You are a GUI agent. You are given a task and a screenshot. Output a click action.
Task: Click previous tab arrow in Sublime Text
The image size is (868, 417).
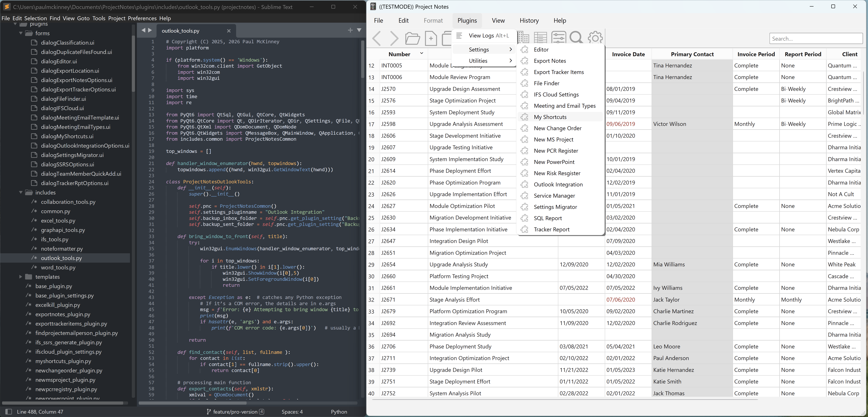pyautogui.click(x=143, y=30)
